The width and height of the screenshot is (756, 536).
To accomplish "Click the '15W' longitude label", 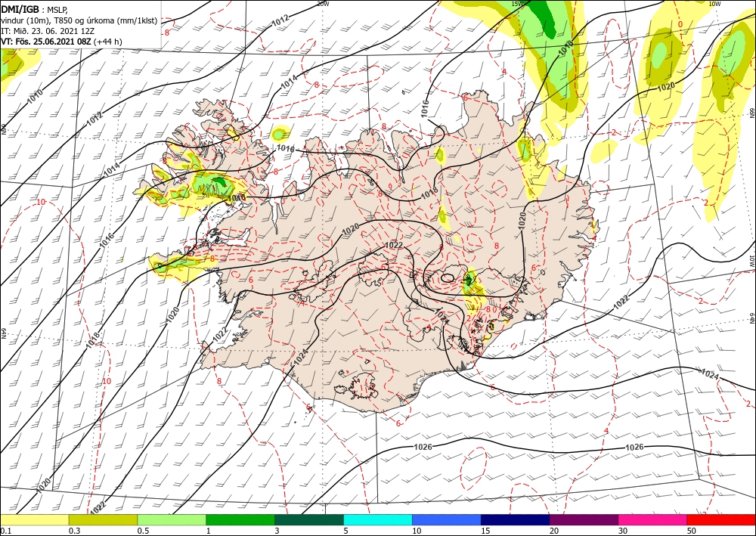I will click(x=517, y=3).
